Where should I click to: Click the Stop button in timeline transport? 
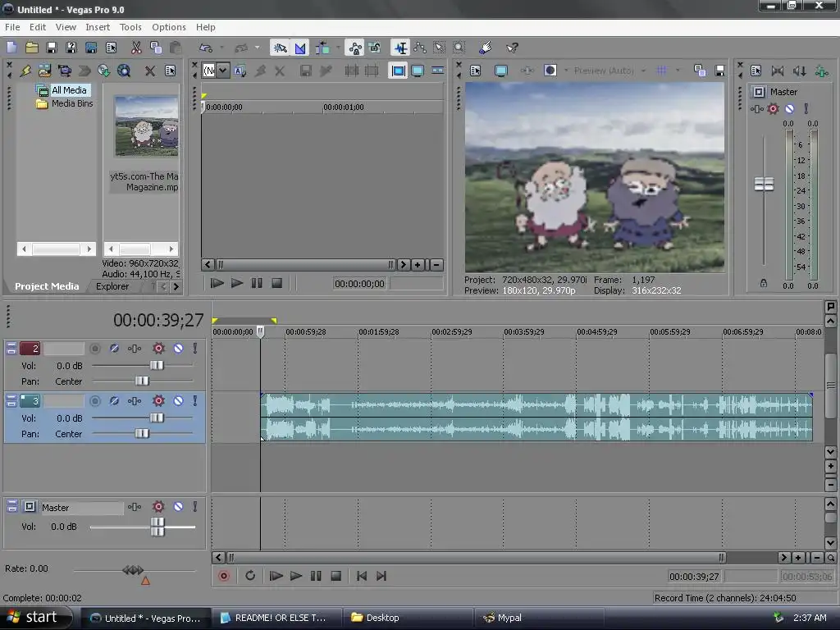(336, 576)
